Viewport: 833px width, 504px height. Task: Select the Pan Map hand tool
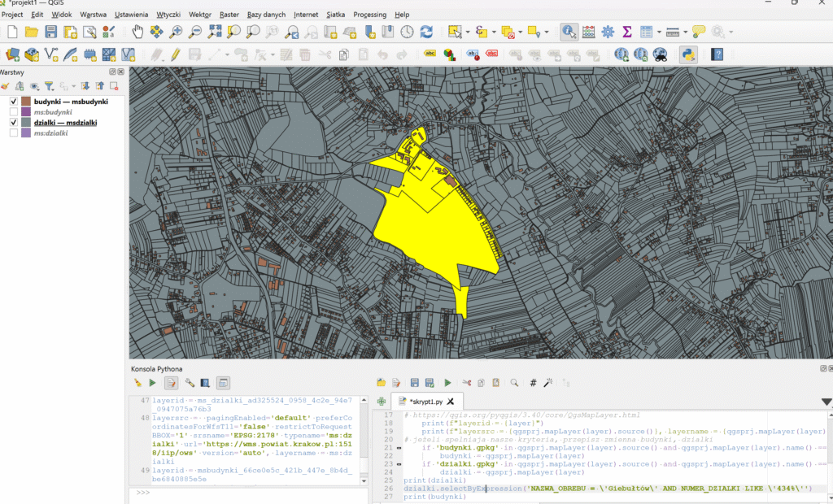click(137, 32)
